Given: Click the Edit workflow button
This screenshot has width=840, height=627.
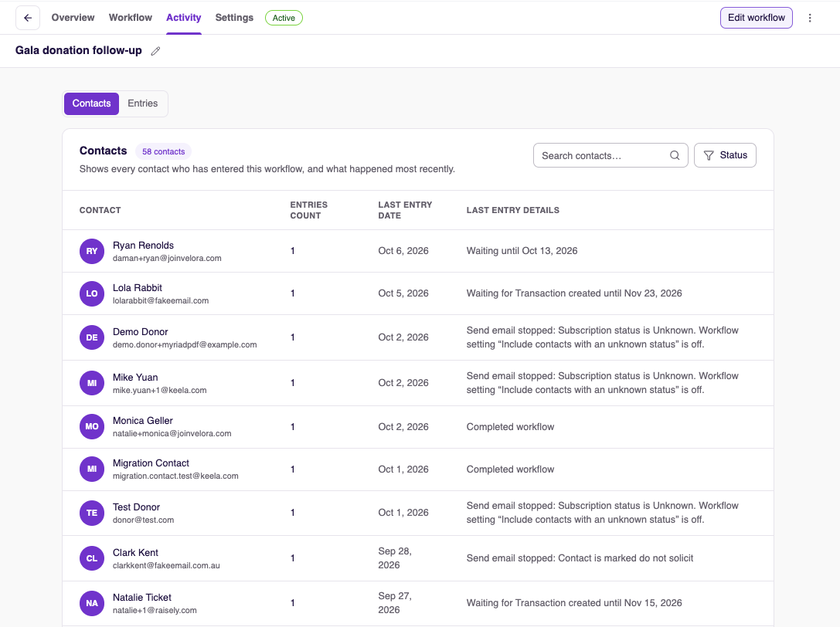Looking at the screenshot, I should pos(756,18).
